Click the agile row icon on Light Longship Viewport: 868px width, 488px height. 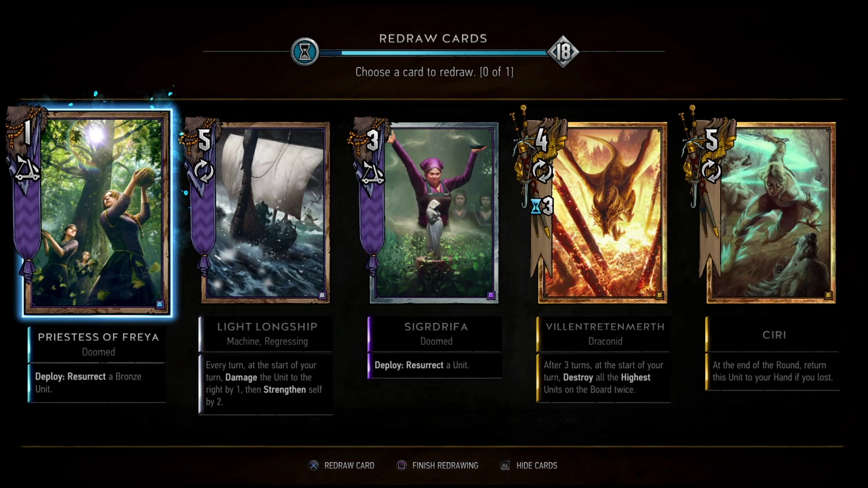(203, 171)
